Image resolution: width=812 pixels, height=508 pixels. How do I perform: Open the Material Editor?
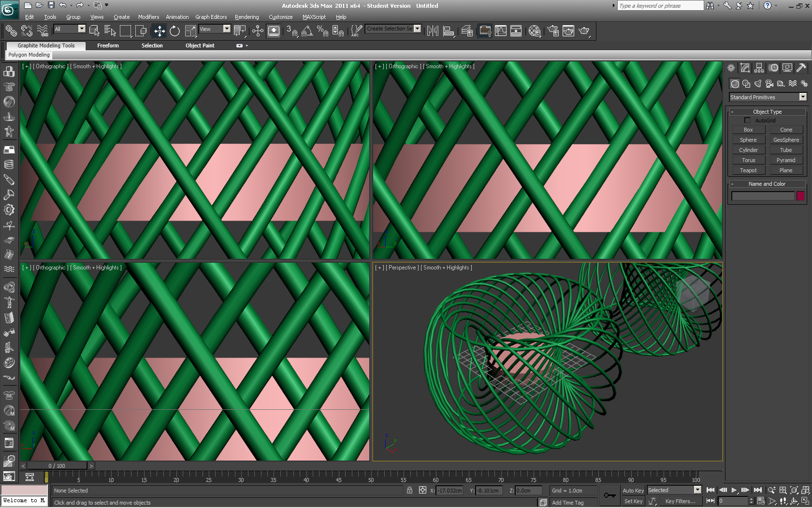(535, 31)
